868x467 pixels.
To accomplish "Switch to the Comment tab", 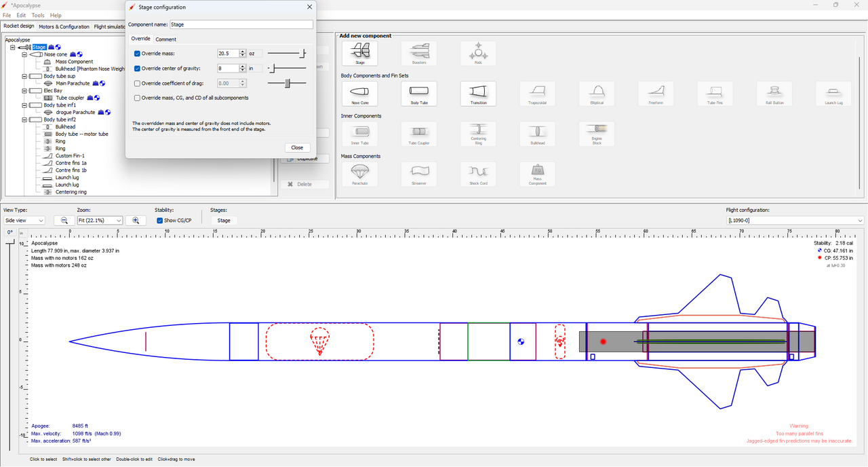I will tap(166, 39).
